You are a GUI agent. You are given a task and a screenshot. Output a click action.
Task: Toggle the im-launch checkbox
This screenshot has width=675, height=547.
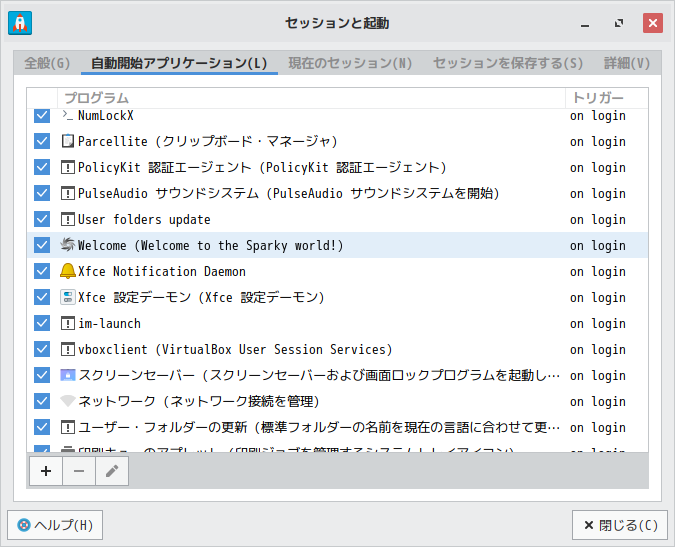[x=42, y=323]
